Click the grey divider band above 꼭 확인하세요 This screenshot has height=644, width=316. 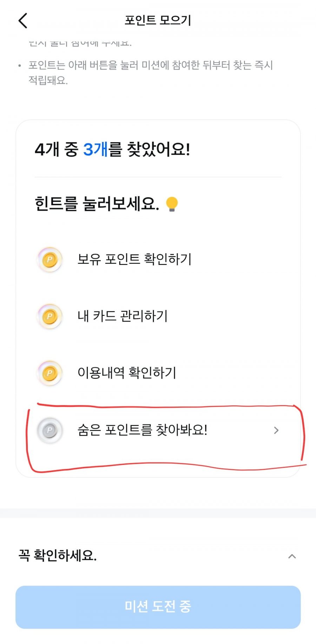coord(158,513)
